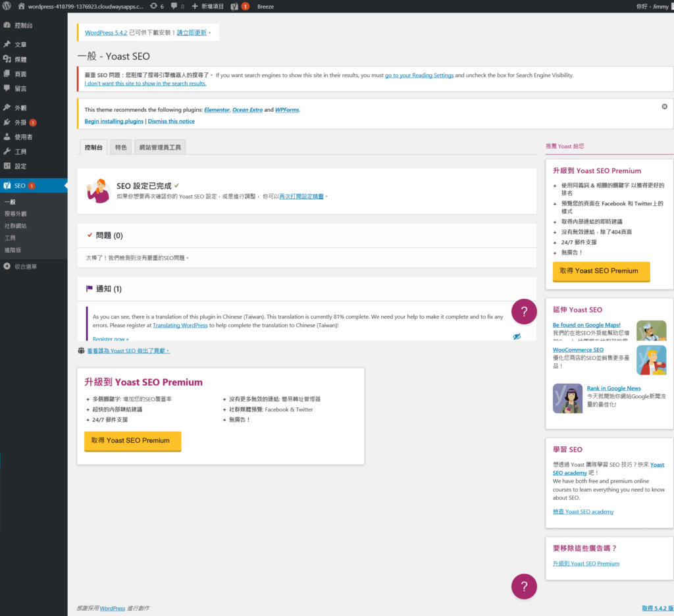Open 一般 SEO submenu item
The image size is (674, 616).
point(10,201)
